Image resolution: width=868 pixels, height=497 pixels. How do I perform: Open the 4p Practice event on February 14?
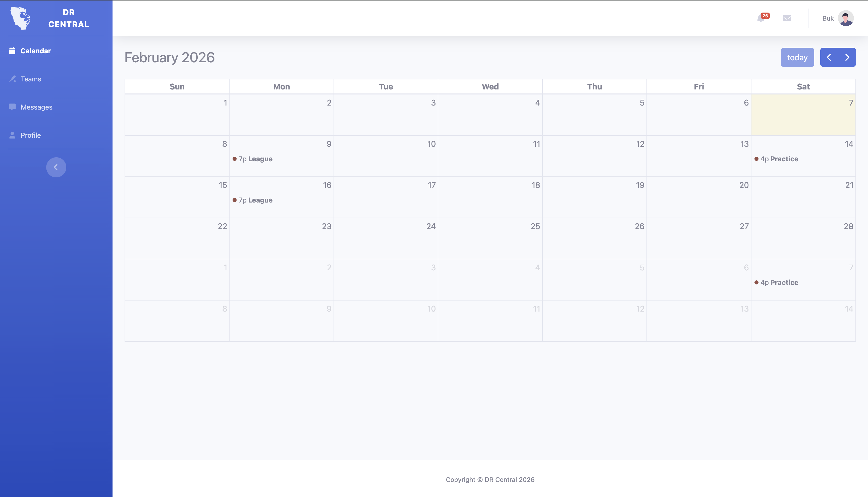(779, 159)
